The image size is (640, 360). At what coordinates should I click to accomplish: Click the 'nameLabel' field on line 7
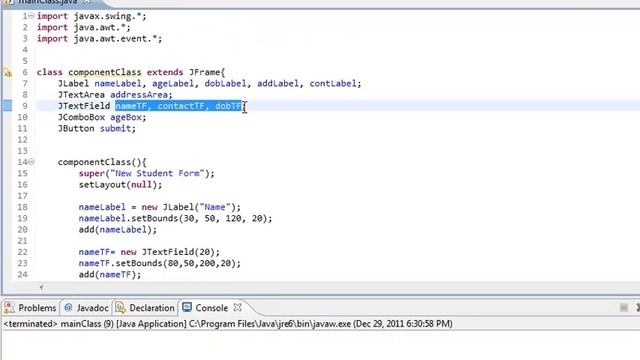pyautogui.click(x=118, y=84)
